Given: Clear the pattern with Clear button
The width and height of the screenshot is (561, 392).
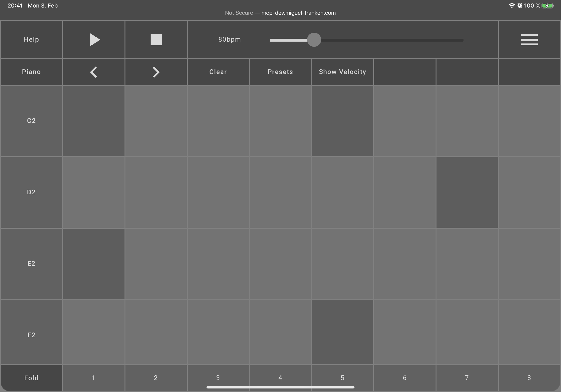Looking at the screenshot, I should [218, 72].
